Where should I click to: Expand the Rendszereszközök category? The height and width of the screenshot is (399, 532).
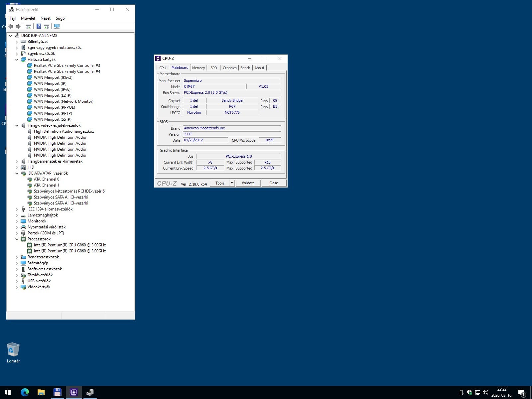pos(17,257)
